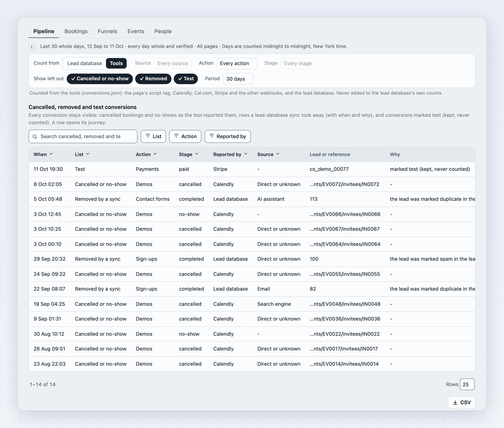504x428 pixels.
Task: Open the 23 Aug 22:03 row
Action: (x=252, y=364)
